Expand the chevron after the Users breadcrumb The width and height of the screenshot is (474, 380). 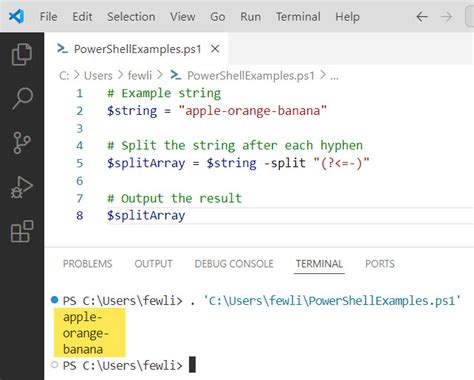point(120,75)
